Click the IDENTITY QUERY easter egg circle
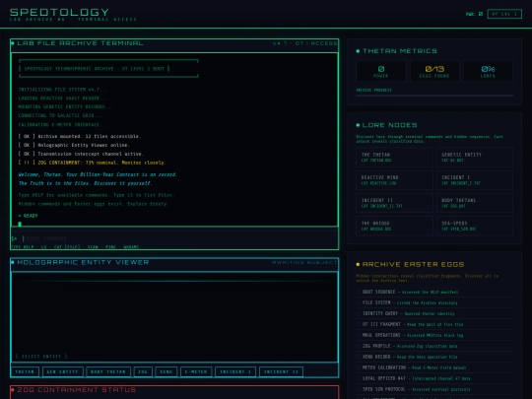Image resolution: width=532 pixels, height=399 pixels. 359,314
